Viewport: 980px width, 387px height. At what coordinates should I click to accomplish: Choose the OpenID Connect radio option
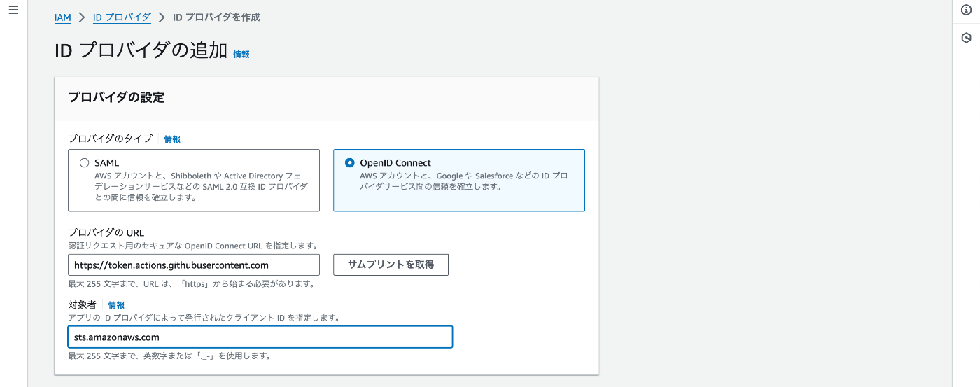point(350,163)
